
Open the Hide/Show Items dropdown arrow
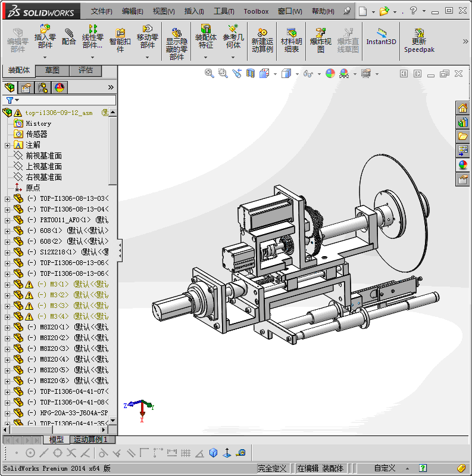[x=319, y=74]
